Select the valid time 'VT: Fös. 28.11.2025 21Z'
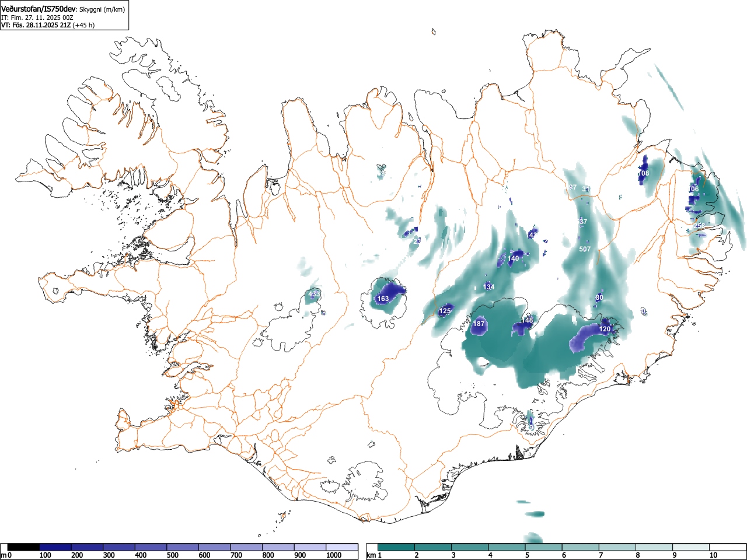This screenshot has width=747, height=560. 36,25
